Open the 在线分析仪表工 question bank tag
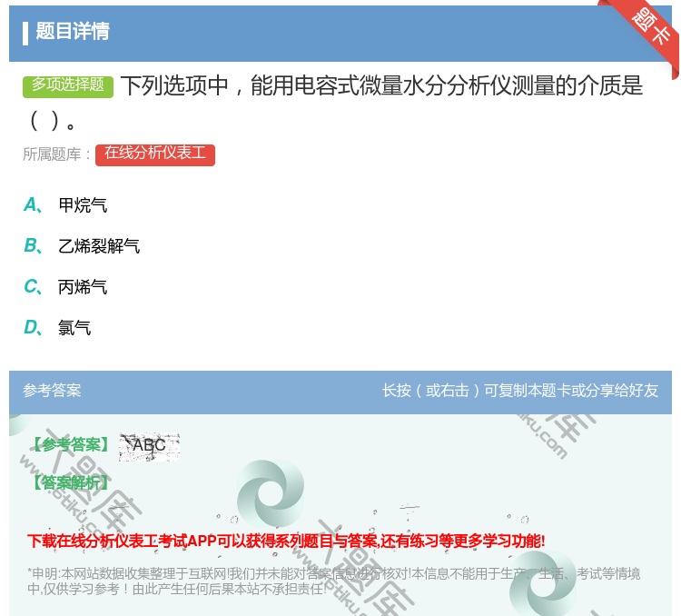Screen dimensions: 681x616 click(x=155, y=154)
